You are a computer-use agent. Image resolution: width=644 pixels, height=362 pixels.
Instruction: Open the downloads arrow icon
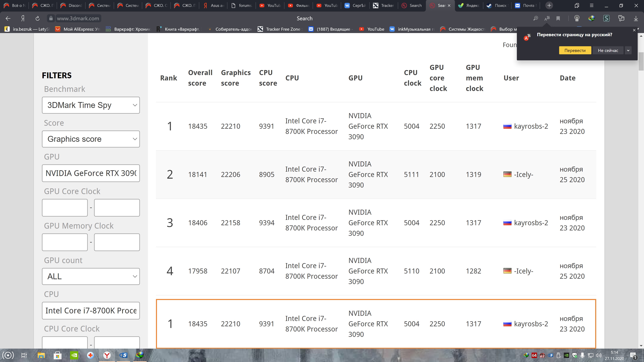636,18
